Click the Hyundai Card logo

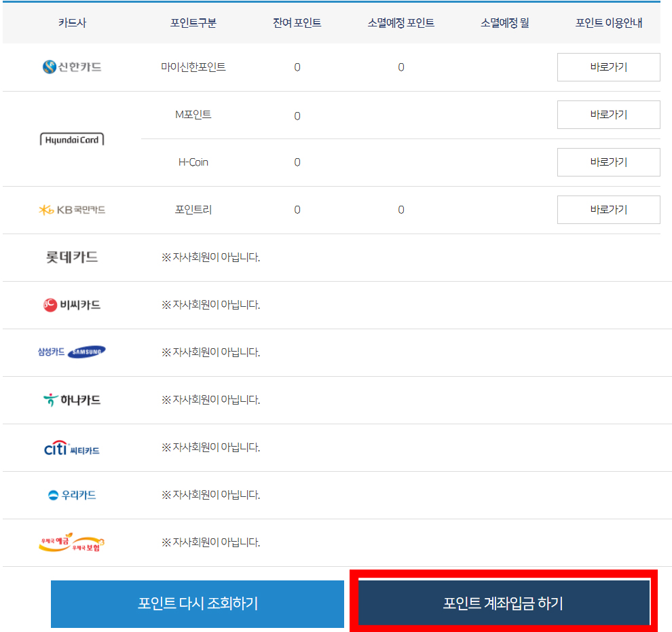pos(72,139)
